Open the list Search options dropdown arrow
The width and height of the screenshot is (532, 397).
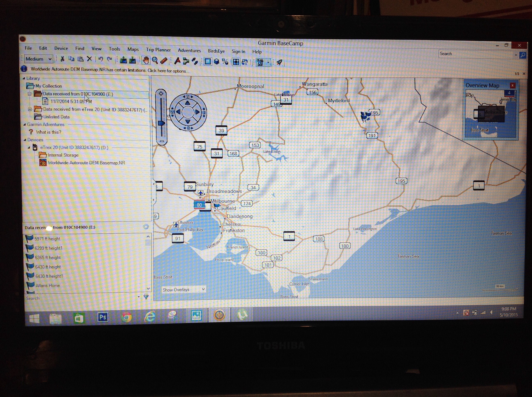[x=139, y=297]
